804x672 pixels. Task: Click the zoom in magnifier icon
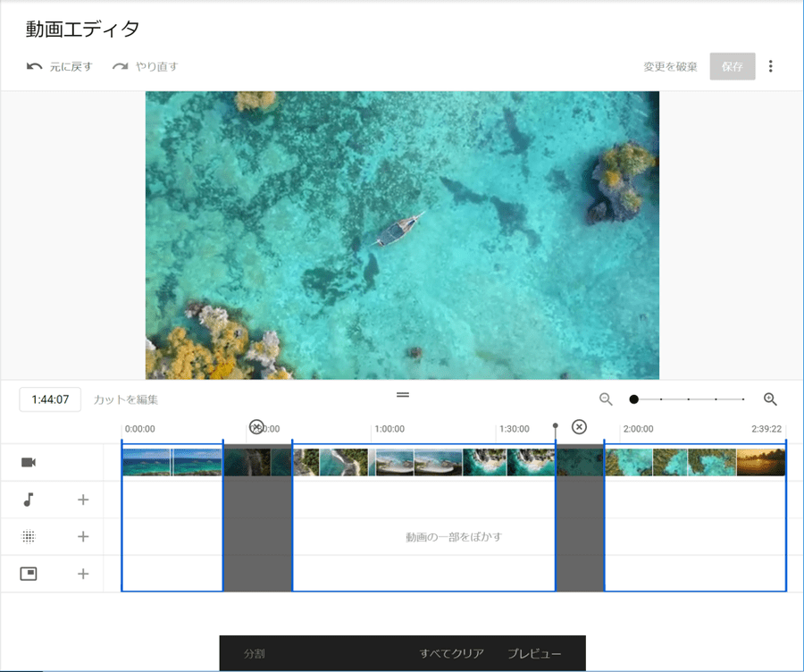pyautogui.click(x=770, y=399)
